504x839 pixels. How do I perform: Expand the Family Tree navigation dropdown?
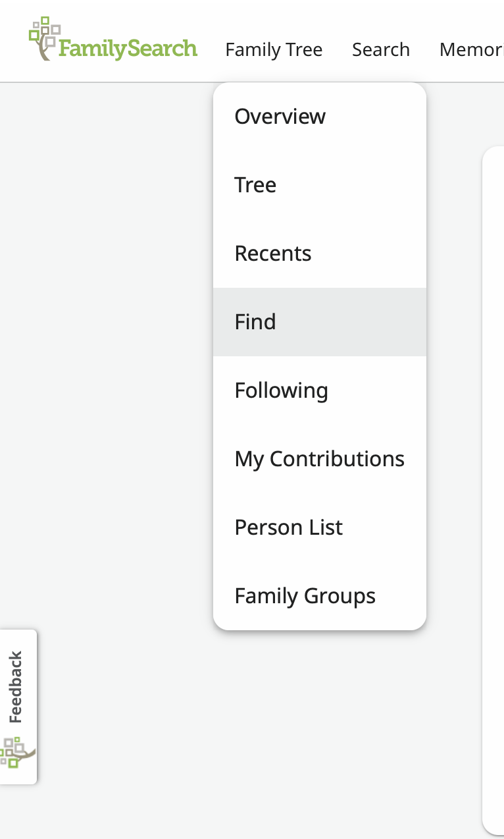[274, 49]
